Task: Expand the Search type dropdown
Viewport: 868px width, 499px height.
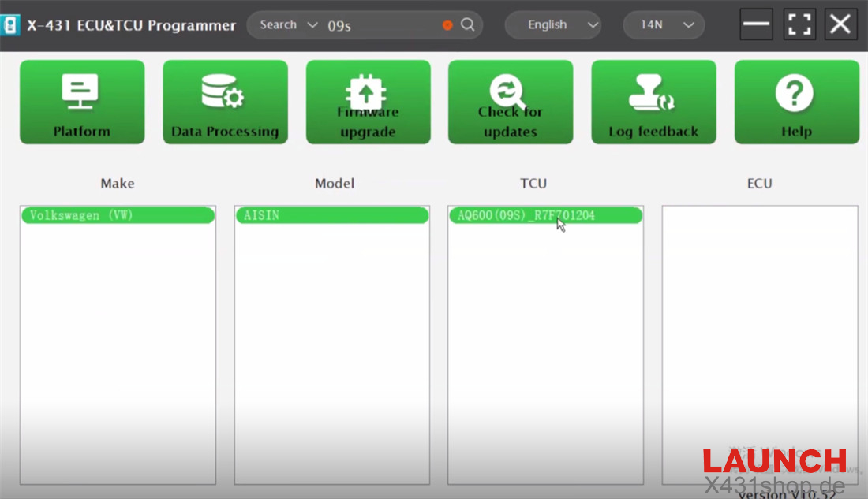Action: [289, 25]
